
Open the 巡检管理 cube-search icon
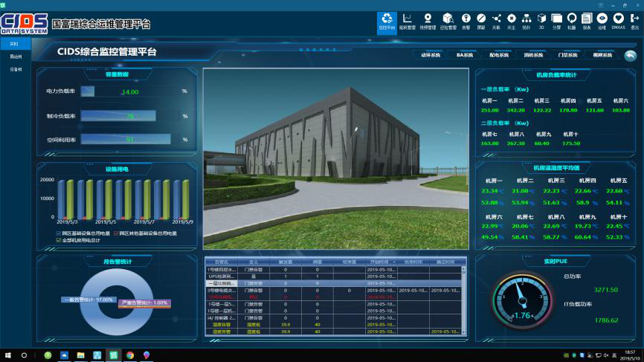[448, 22]
